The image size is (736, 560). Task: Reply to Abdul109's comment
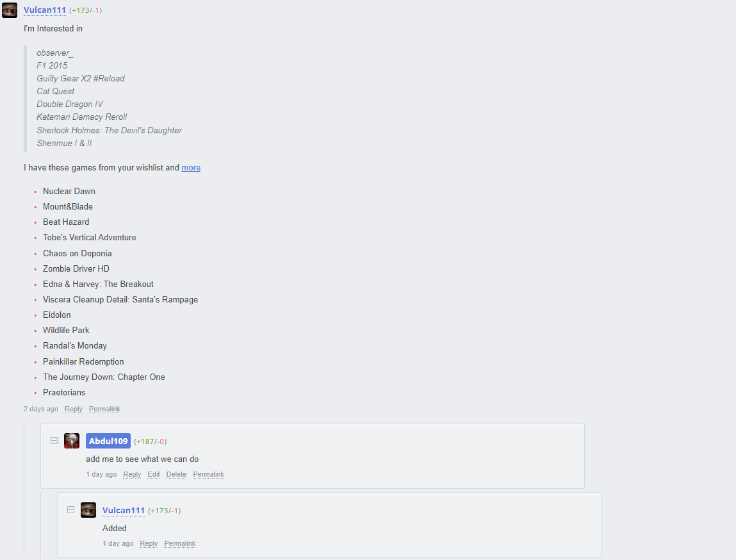click(x=132, y=474)
